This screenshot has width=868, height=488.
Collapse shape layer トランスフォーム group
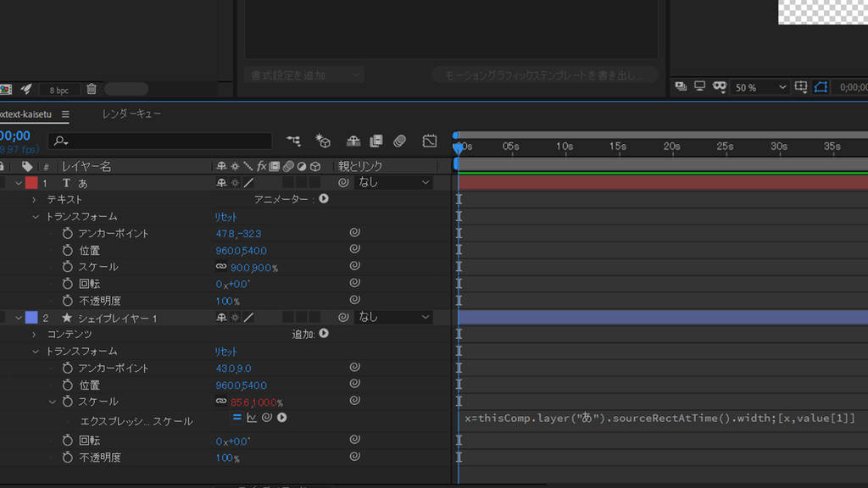[36, 352]
